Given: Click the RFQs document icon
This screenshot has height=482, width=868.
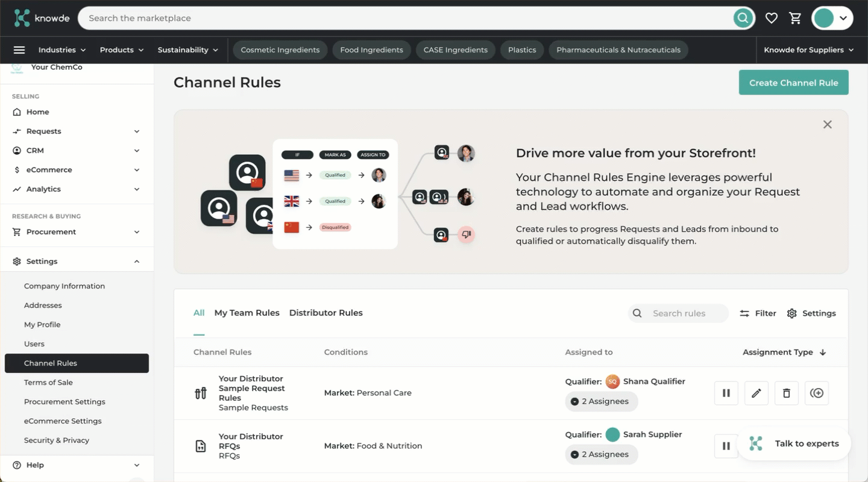Looking at the screenshot, I should point(201,446).
